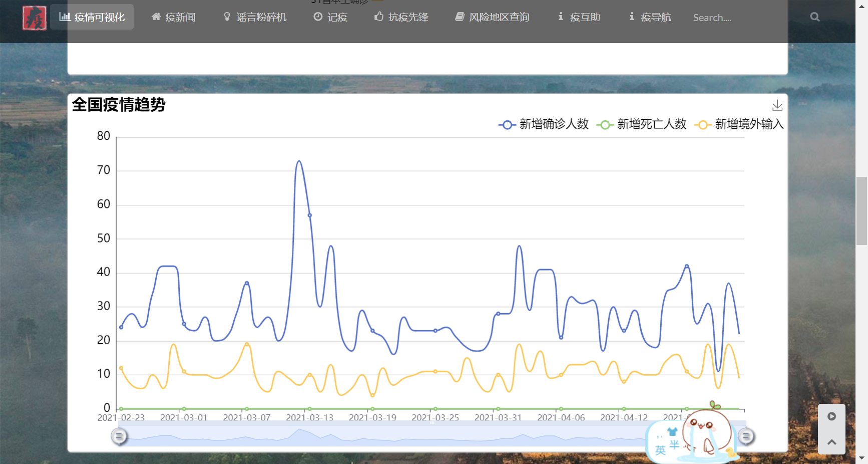868x464 pixels.
Task: Click the x-axis label 2021-03-25
Action: (435, 418)
